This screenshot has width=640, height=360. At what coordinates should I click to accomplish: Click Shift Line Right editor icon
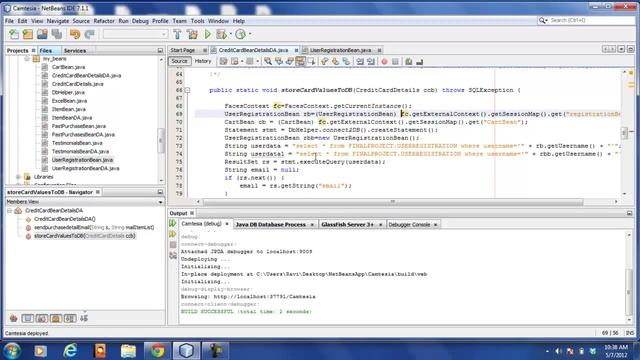click(371, 62)
